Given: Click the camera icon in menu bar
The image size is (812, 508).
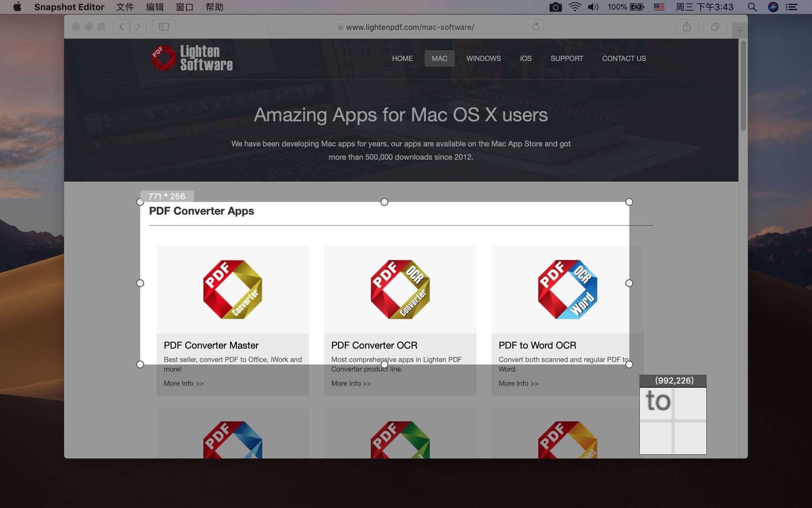Looking at the screenshot, I should pos(556,7).
